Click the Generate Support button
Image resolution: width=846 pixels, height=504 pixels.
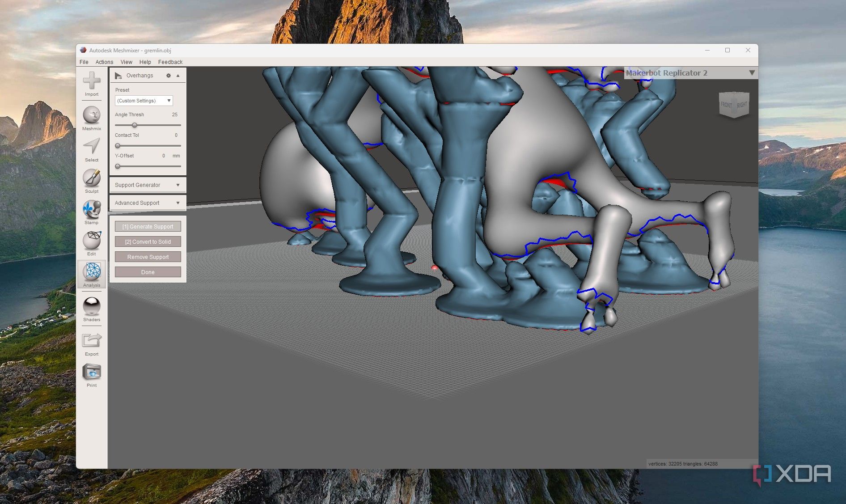coord(148,227)
